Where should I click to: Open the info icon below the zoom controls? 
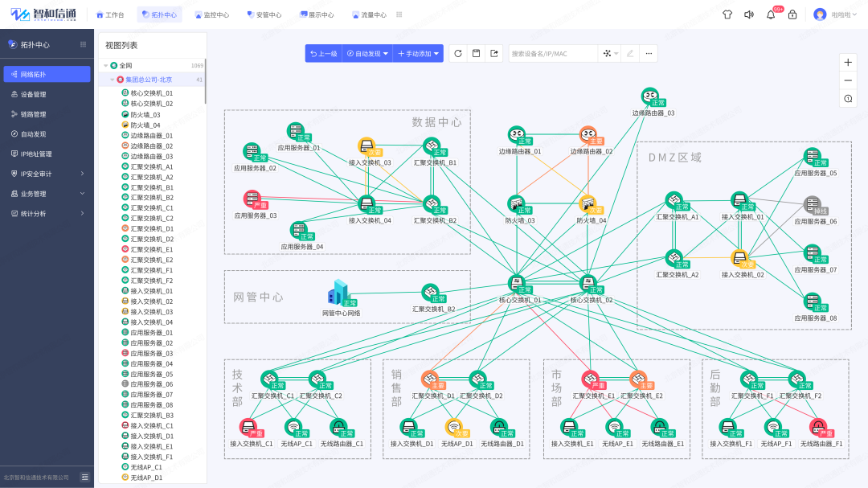click(848, 98)
